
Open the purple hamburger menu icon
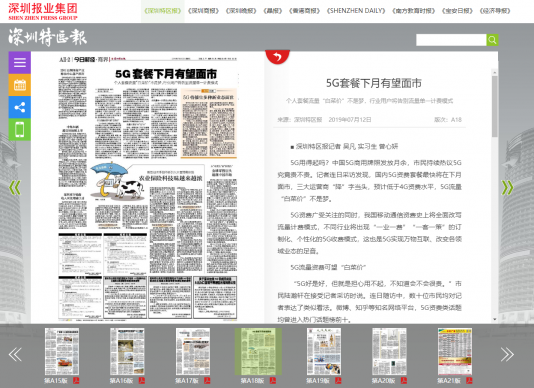[19, 62]
